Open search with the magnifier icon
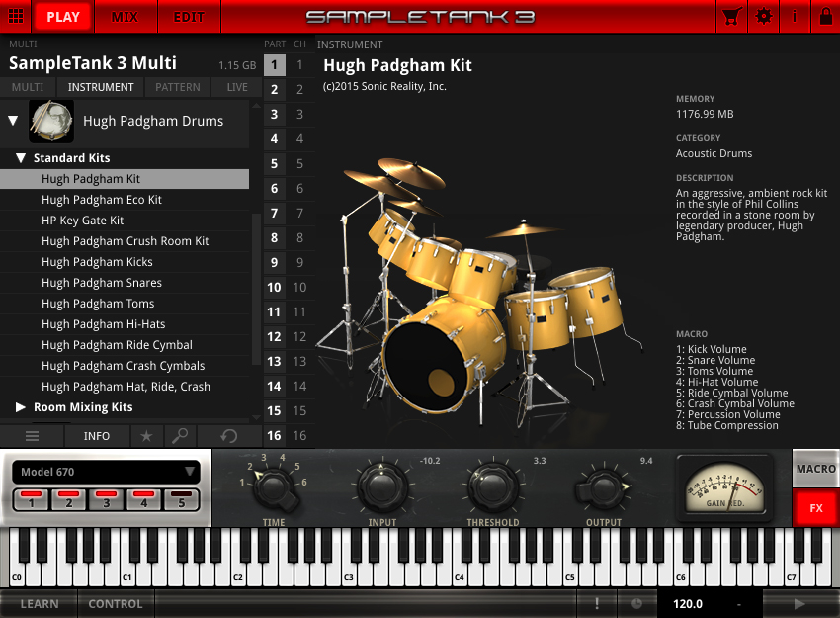Screen dimensions: 840x618 tap(180, 436)
